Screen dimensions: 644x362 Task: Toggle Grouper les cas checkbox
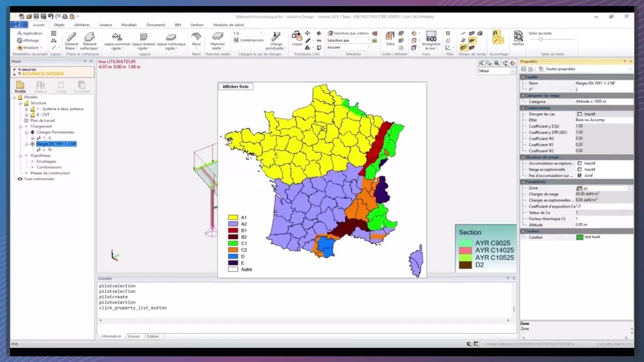click(580, 114)
